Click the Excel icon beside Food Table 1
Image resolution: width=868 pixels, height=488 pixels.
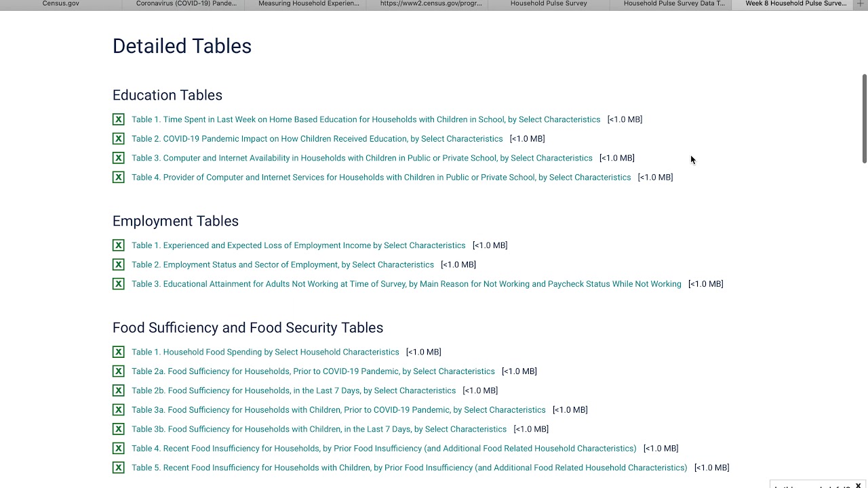tap(118, 352)
